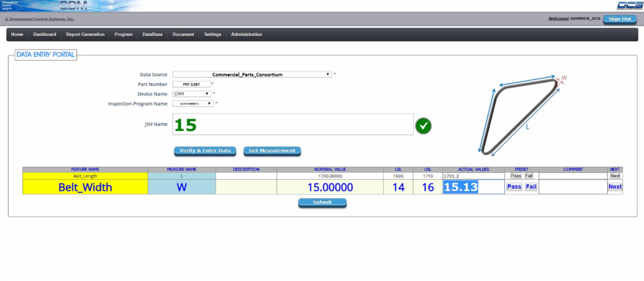The image size is (644, 281).
Task: Open the Dashboard menu
Action: coord(45,34)
